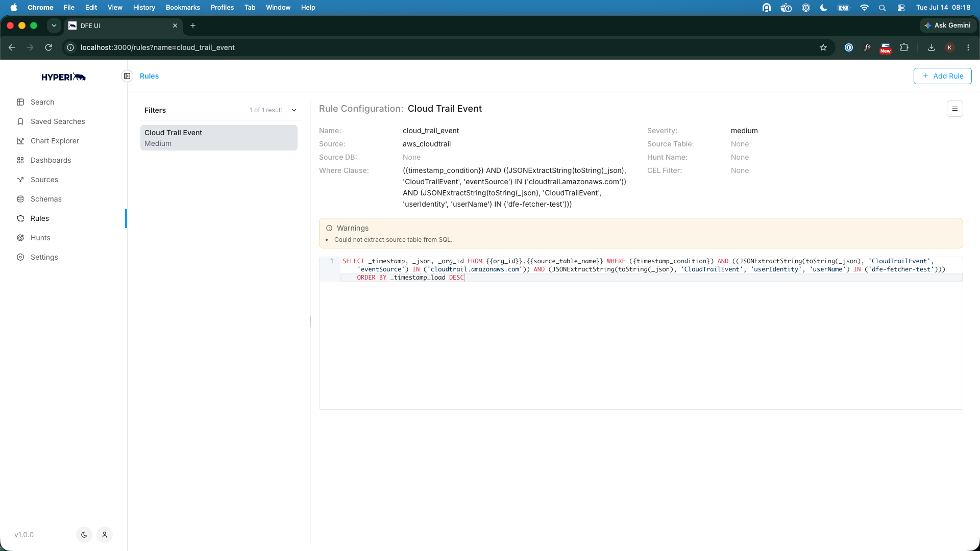Open macOS Spotlight search icon
The width and height of the screenshot is (980, 551).
[x=883, y=8]
